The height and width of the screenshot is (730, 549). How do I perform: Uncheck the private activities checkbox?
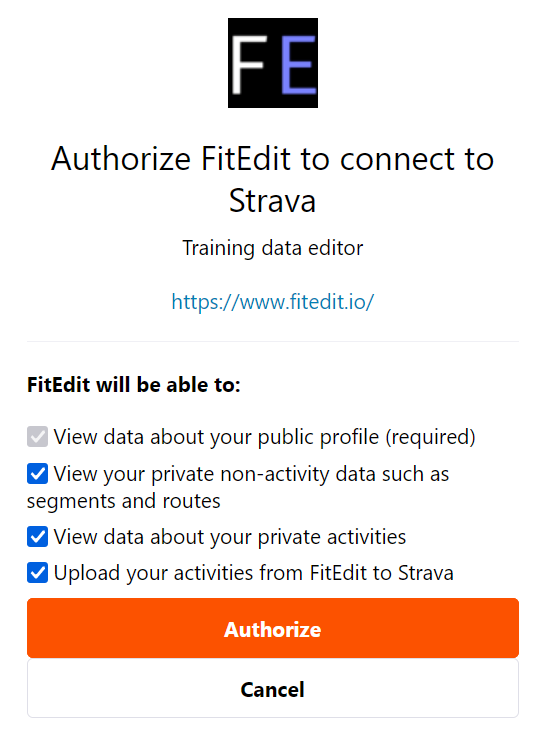pyautogui.click(x=37, y=537)
